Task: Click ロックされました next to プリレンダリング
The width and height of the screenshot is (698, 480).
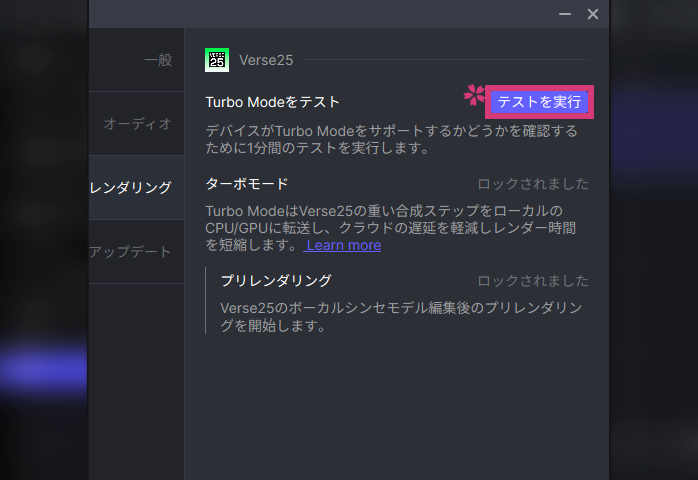Action: [x=533, y=281]
